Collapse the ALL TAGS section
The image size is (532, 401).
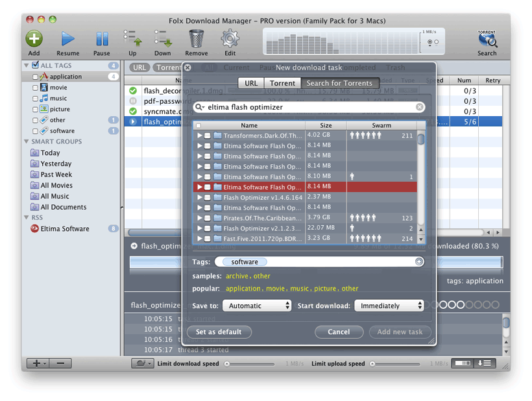tap(26, 65)
